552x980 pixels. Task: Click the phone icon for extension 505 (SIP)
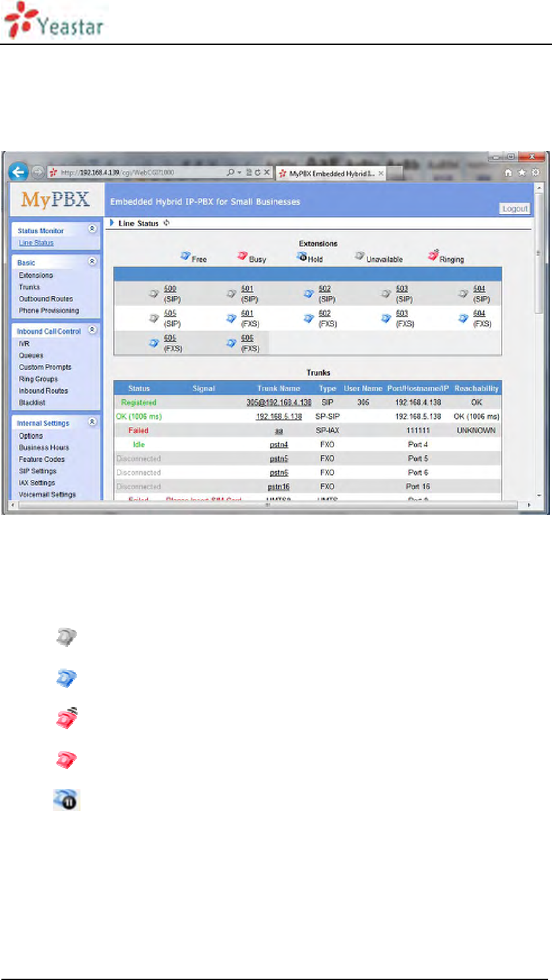153,318
